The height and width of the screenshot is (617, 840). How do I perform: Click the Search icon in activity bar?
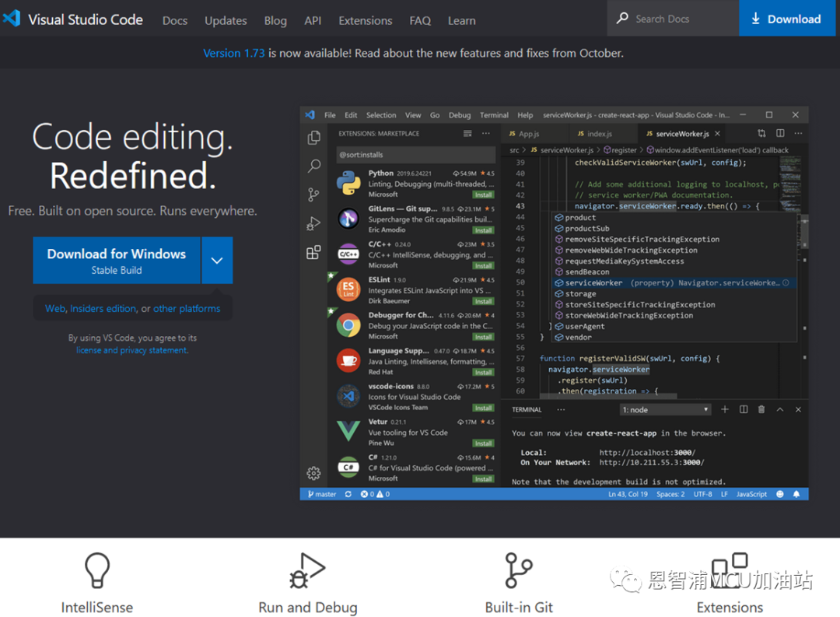(x=314, y=166)
